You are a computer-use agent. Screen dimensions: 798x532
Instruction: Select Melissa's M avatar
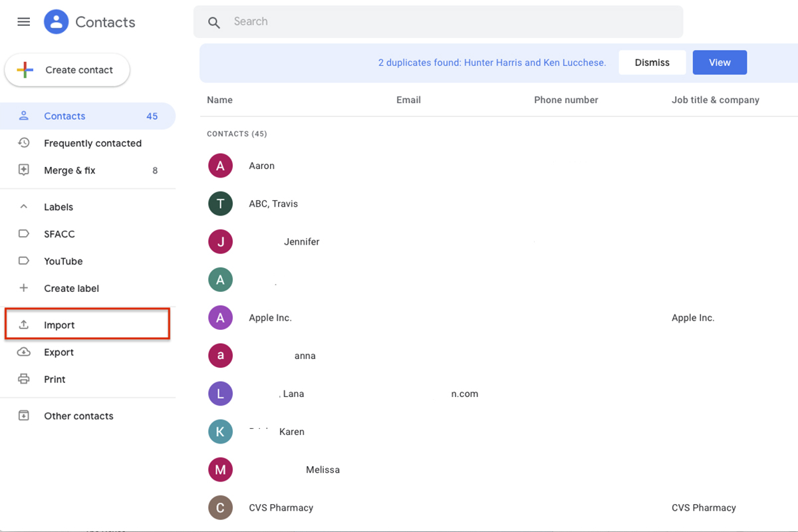click(220, 469)
